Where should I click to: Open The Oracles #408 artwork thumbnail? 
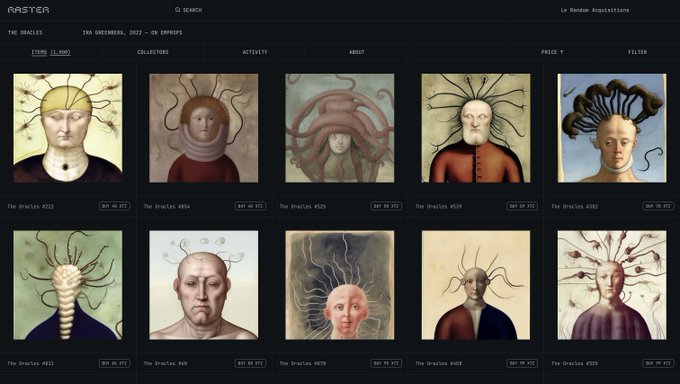[x=476, y=285]
